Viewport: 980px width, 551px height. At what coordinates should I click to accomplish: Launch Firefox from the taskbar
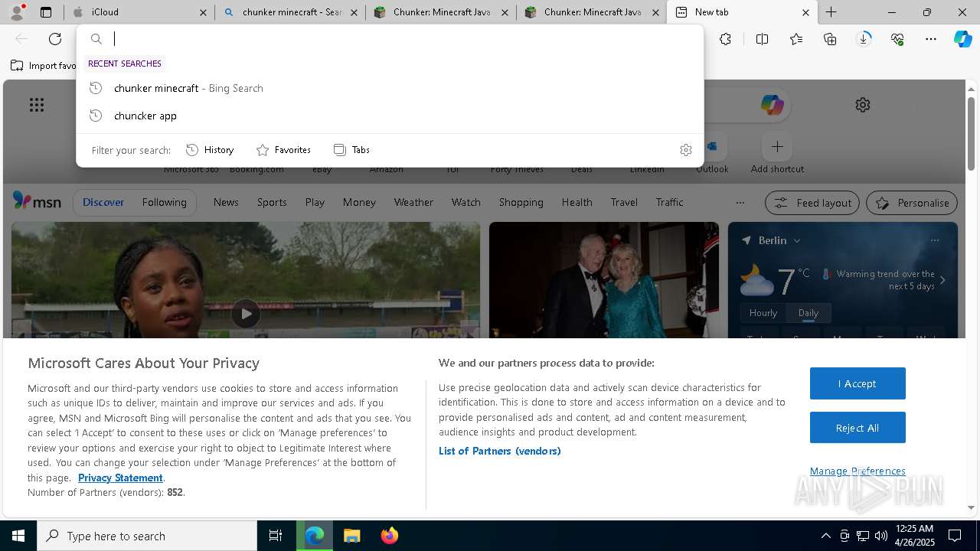point(390,536)
